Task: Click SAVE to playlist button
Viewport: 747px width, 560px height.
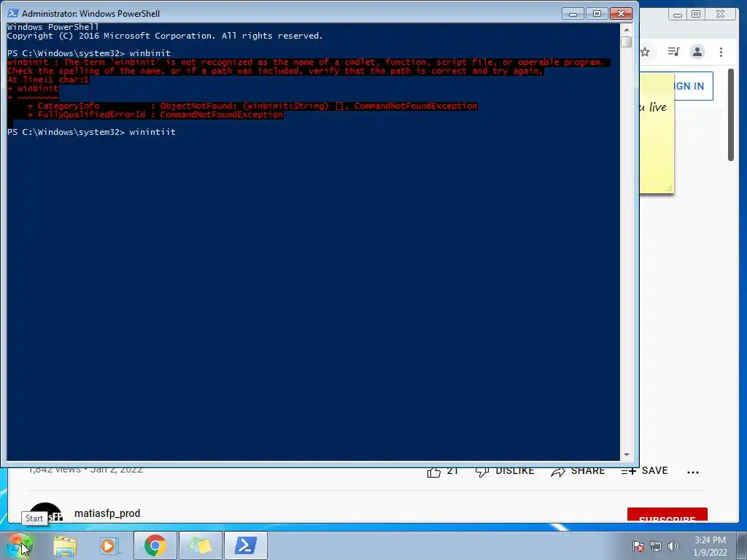Action: 645,471
